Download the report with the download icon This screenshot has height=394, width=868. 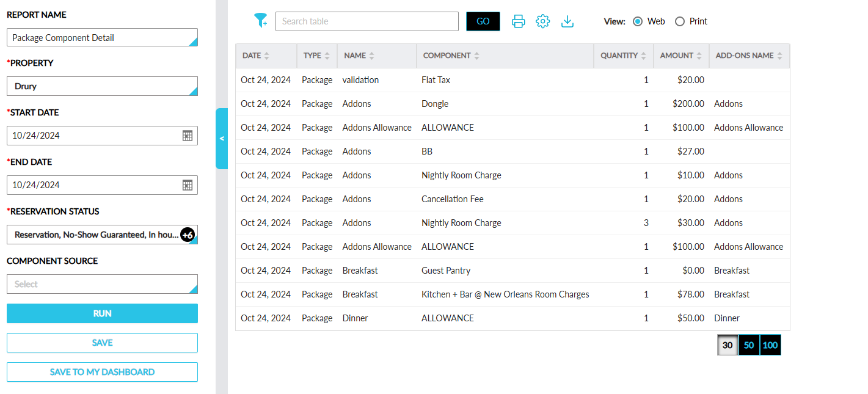coord(567,21)
